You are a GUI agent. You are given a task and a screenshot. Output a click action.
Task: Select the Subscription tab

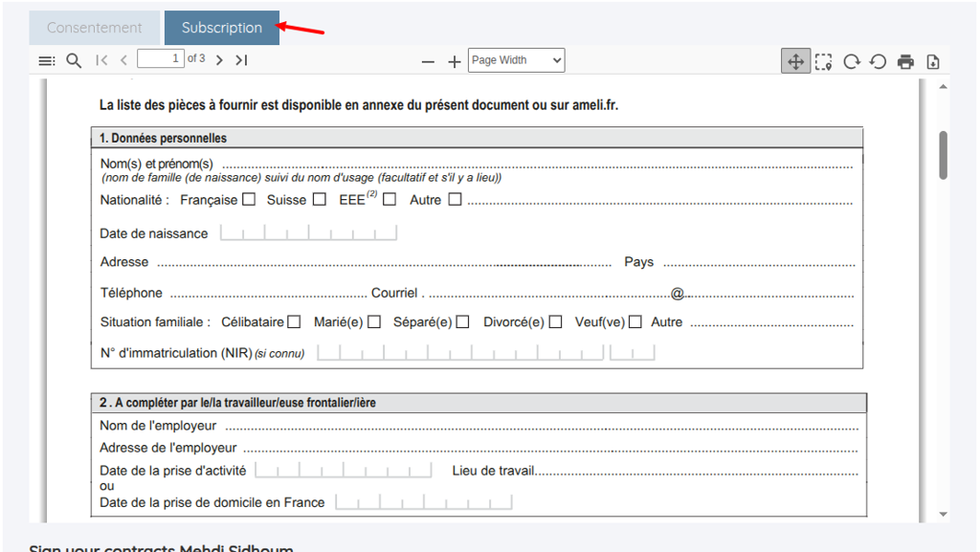(222, 28)
